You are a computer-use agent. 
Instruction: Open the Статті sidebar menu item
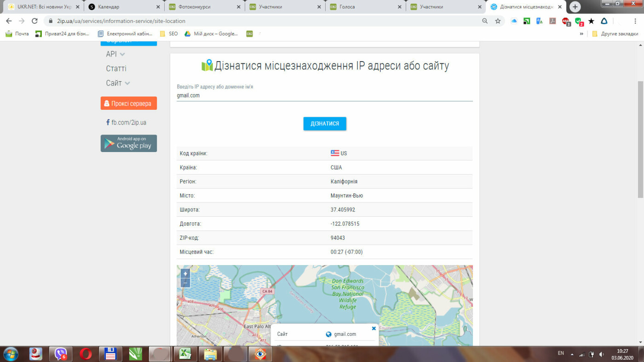click(x=116, y=68)
